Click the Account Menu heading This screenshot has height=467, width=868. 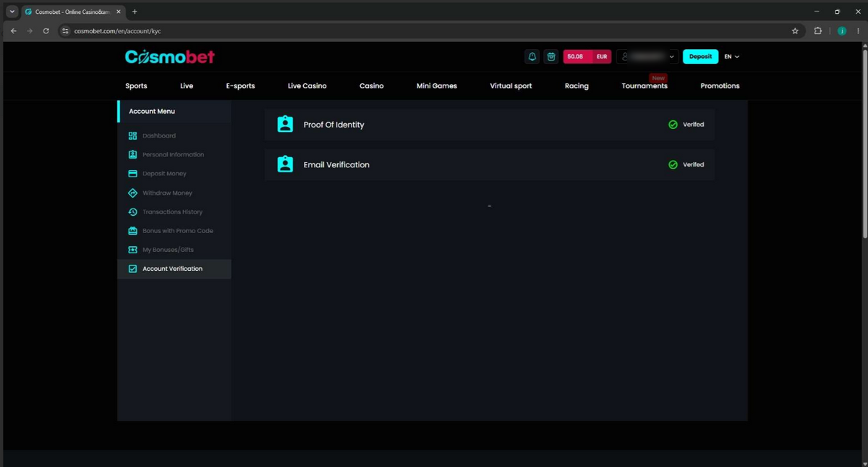[x=152, y=112]
